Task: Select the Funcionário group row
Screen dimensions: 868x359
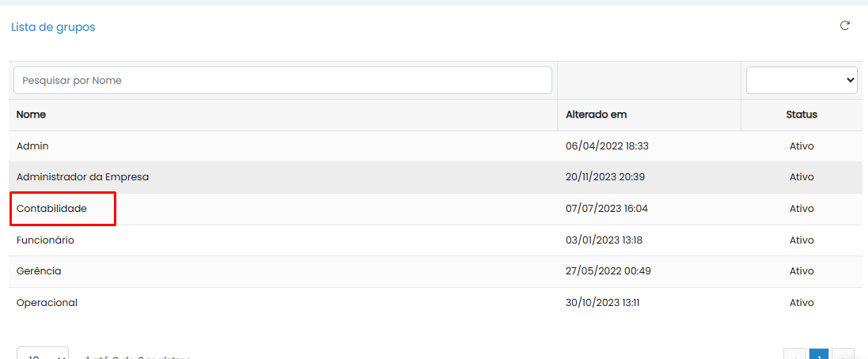Action: (x=435, y=240)
